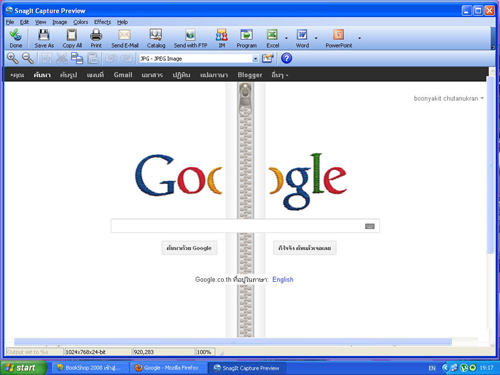Viewport: 500px width, 375px height.
Task: Click the right I'm Feeling Lucky button
Action: pyautogui.click(x=305, y=248)
